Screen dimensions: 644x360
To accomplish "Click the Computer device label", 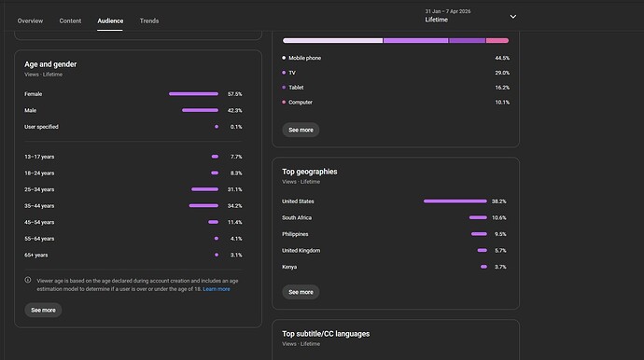I will [301, 103].
